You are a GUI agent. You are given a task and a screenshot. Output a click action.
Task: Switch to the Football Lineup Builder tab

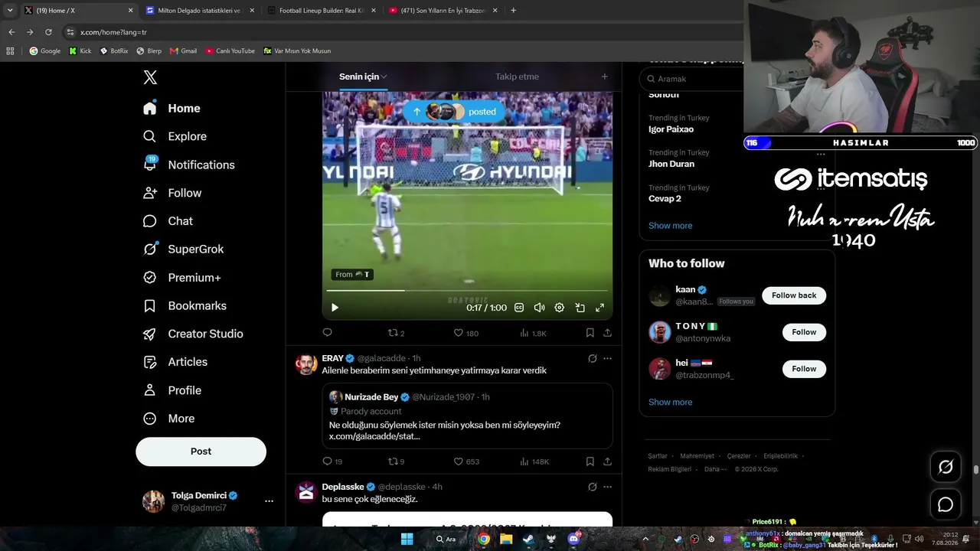pos(322,11)
